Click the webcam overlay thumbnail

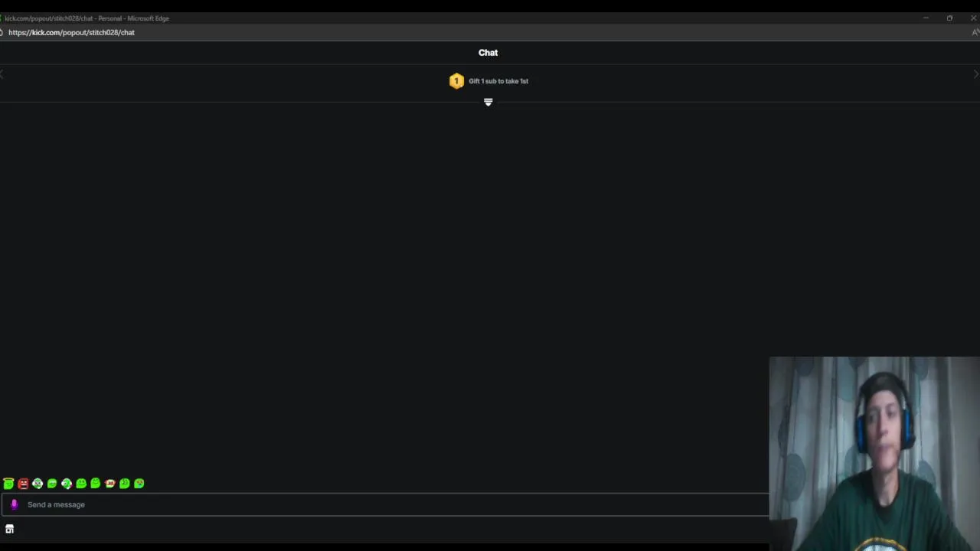coord(874,453)
